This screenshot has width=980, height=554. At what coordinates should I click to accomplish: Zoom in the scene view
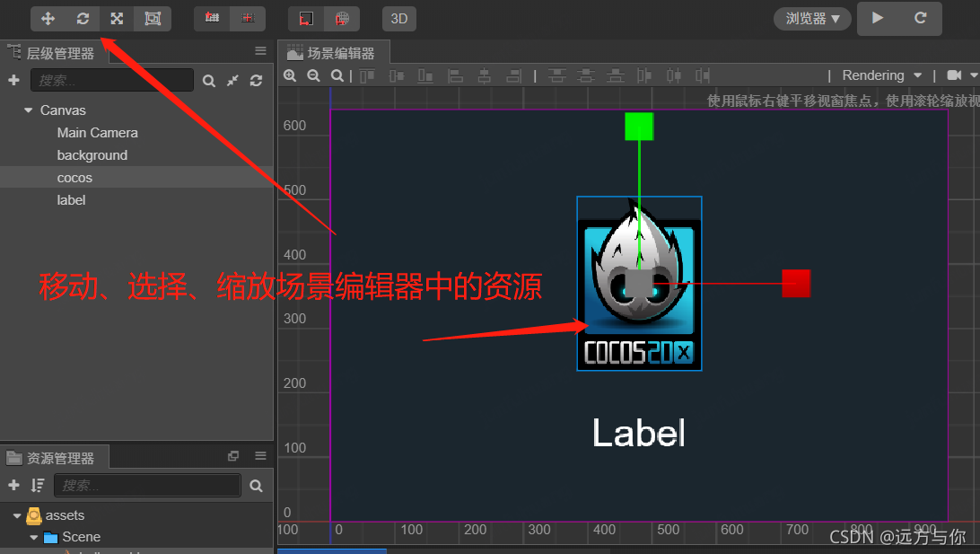point(290,75)
